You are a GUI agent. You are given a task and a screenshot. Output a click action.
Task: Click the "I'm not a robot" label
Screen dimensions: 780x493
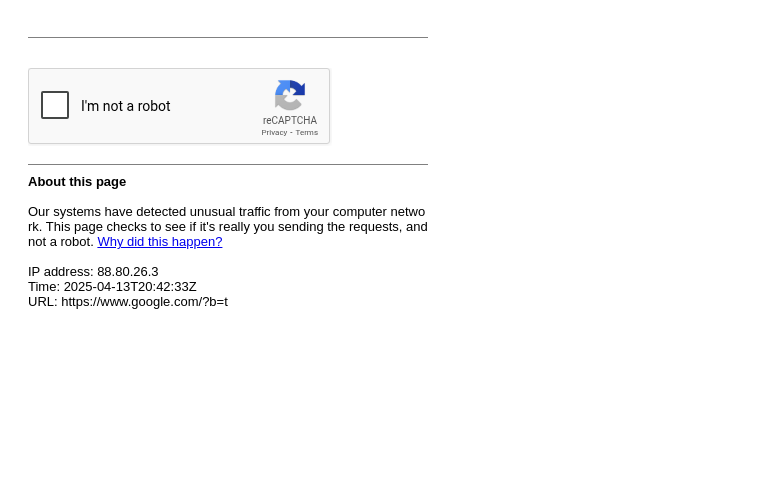125,106
